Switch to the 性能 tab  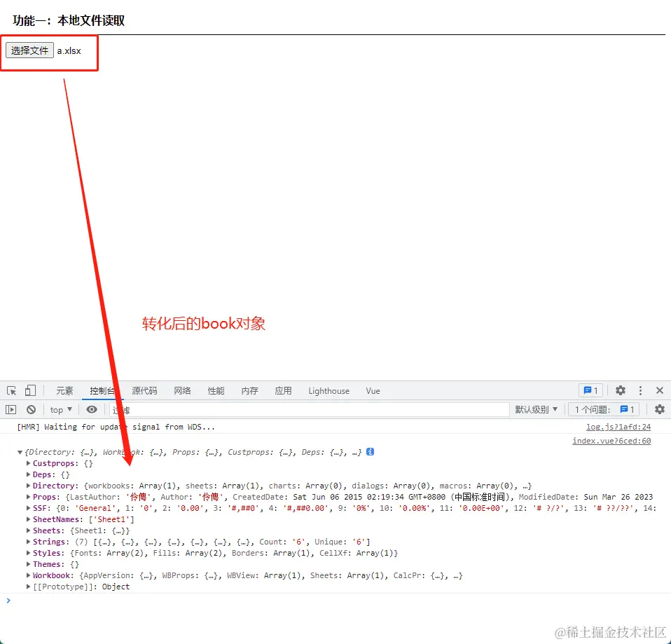pos(216,390)
